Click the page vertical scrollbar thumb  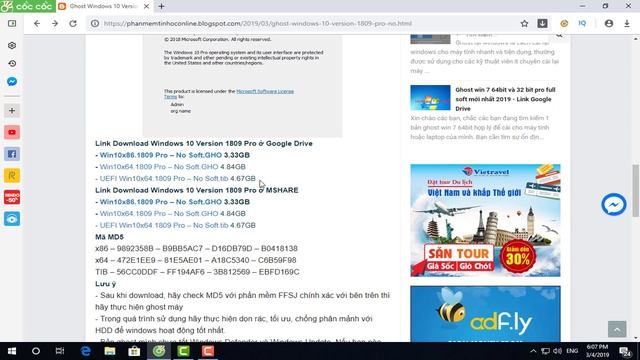coord(636,190)
